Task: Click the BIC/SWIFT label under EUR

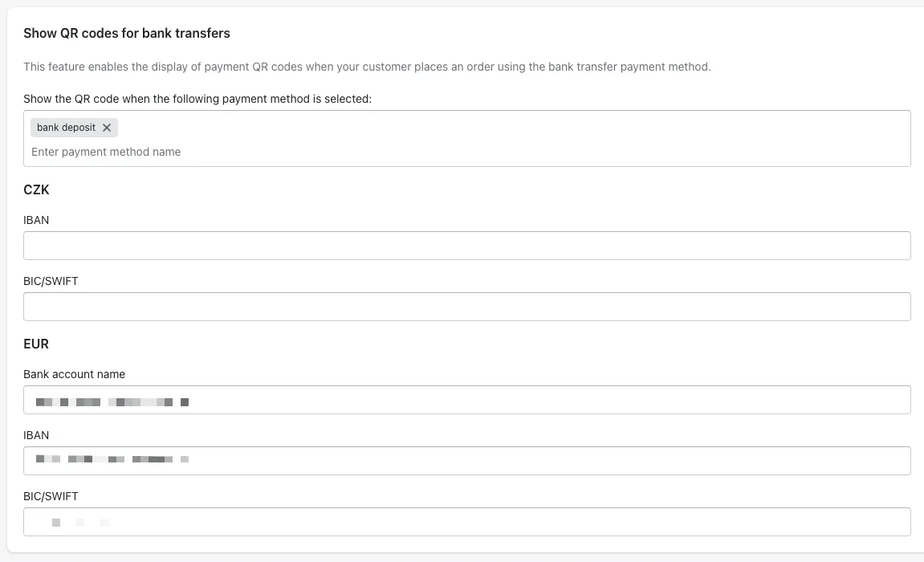Action: (51, 496)
